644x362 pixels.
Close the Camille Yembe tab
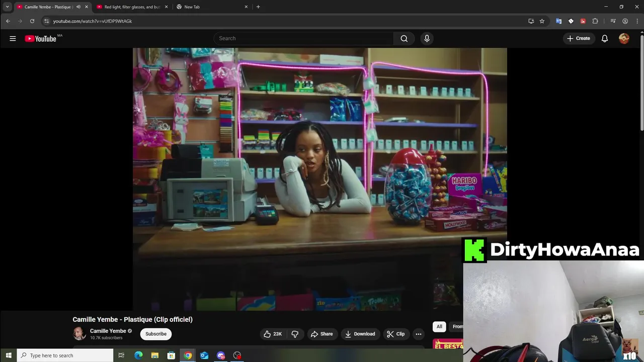click(x=87, y=7)
